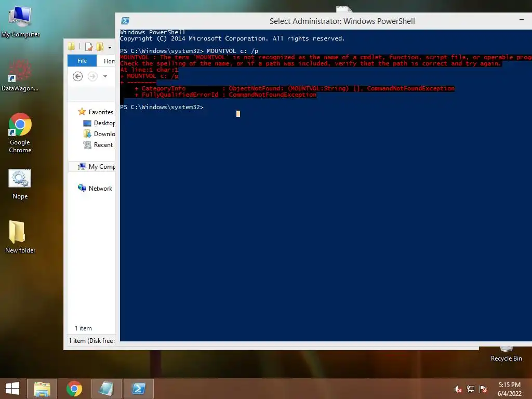Select Network in navigation pane
The width and height of the screenshot is (532, 399).
[x=96, y=188]
